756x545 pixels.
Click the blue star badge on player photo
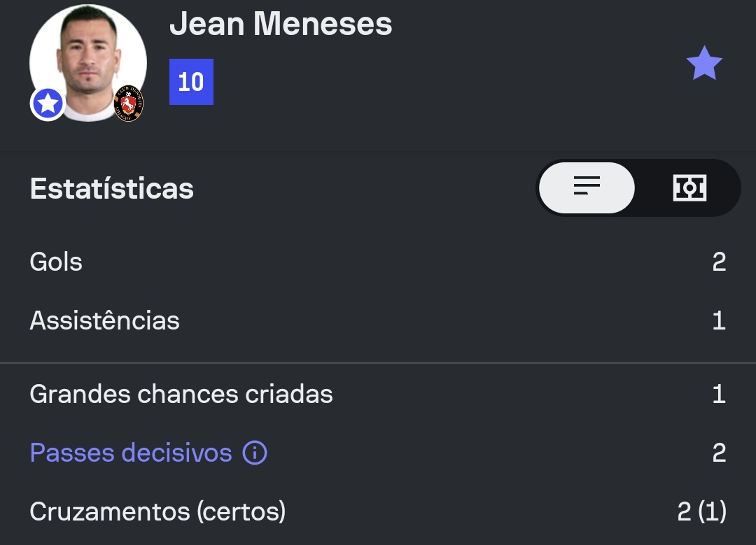coord(48,104)
